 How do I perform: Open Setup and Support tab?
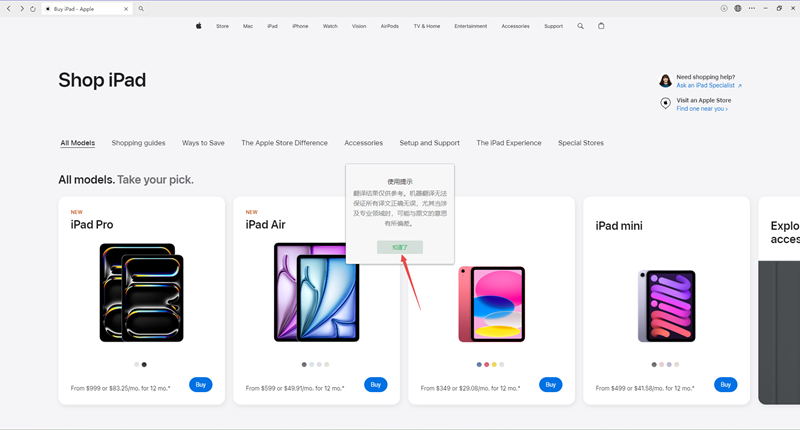click(x=429, y=143)
